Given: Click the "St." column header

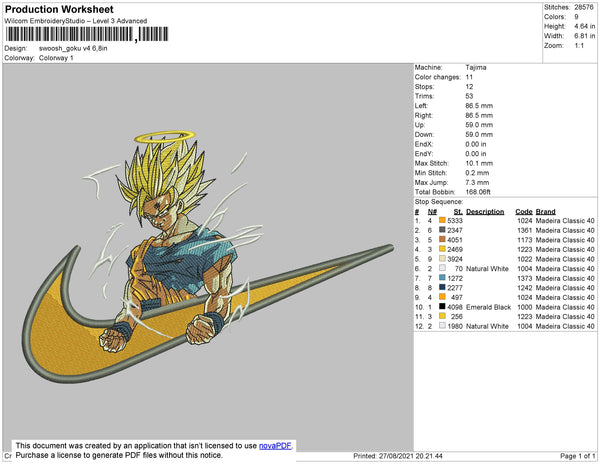Looking at the screenshot, I should tap(458, 212).
